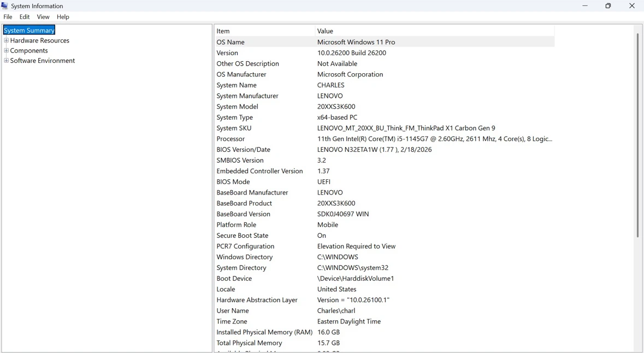
Task: Click the UEFI value
Action: 324,181
